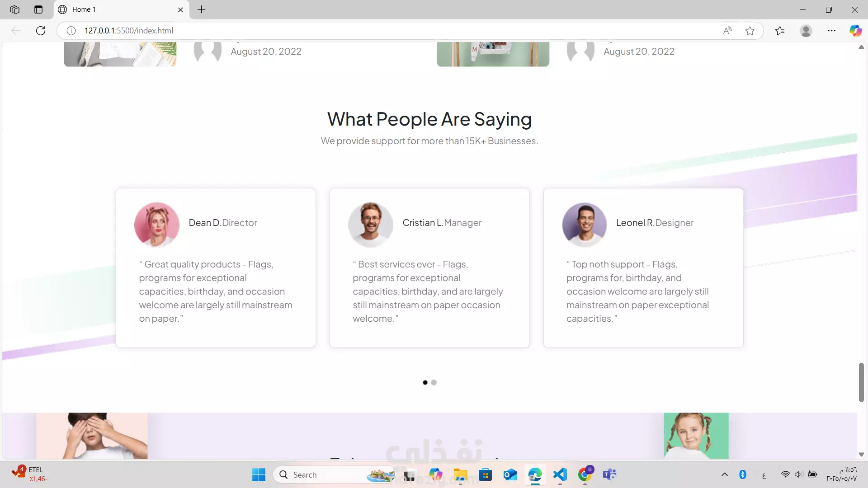Viewport: 868px width, 488px height.
Task: Click Dean D. testimonial avatar
Action: coord(157,225)
